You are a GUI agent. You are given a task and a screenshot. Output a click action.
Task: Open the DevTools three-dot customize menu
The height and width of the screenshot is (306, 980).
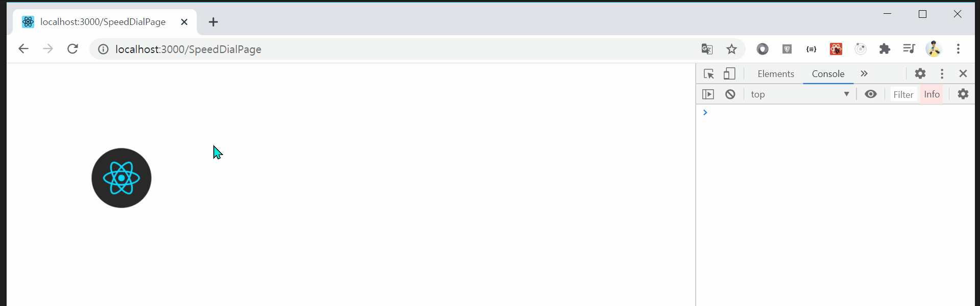tap(942, 74)
